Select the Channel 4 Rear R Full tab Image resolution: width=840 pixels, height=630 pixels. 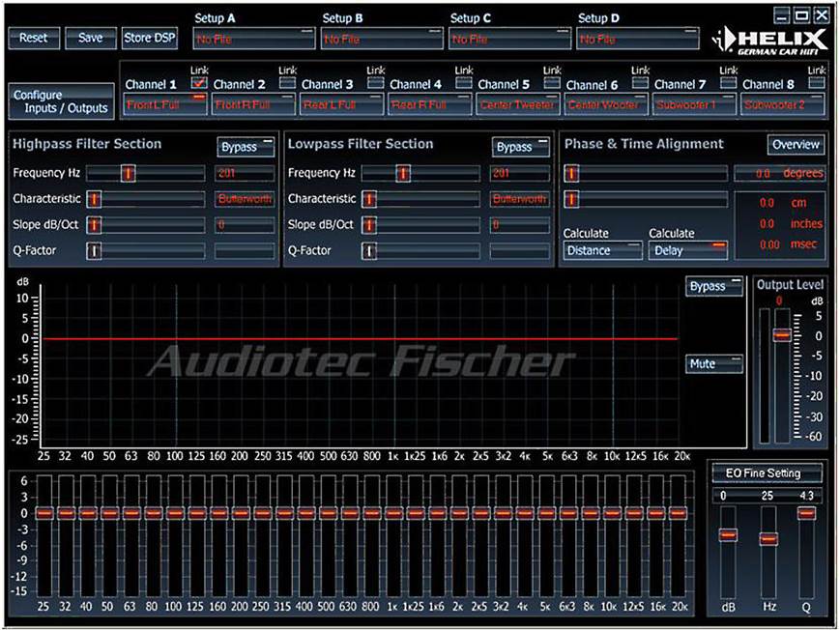pyautogui.click(x=429, y=104)
